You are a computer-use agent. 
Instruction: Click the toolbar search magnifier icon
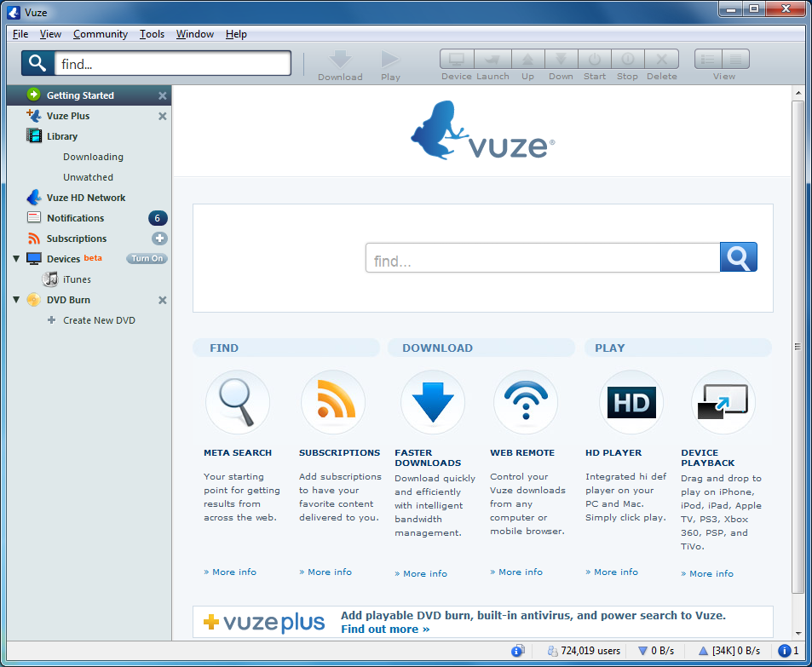coord(37,63)
